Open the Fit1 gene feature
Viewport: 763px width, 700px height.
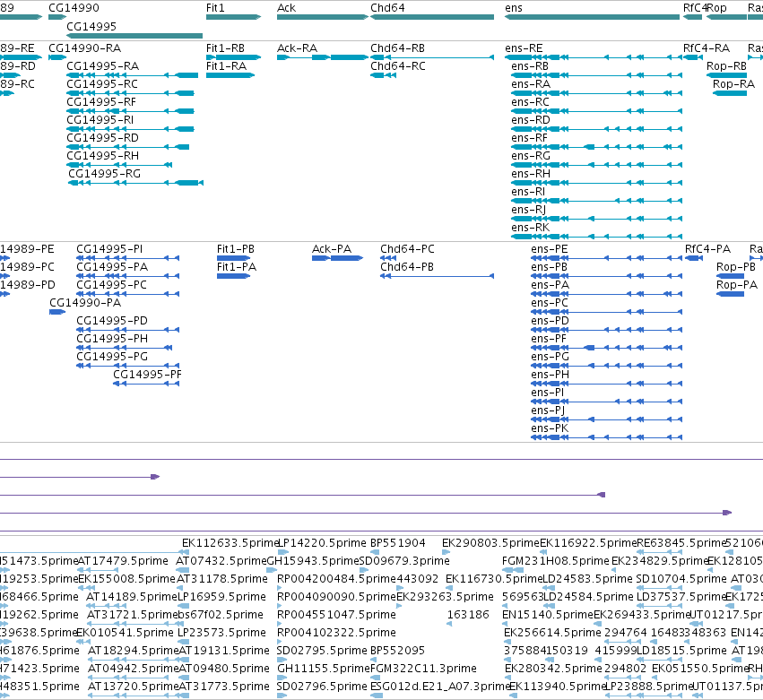coord(234,17)
